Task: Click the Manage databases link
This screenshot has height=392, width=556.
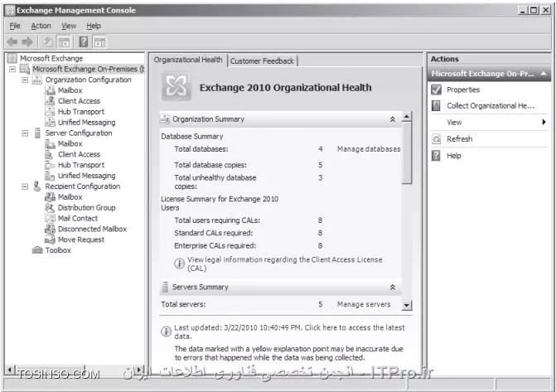Action: [369, 149]
